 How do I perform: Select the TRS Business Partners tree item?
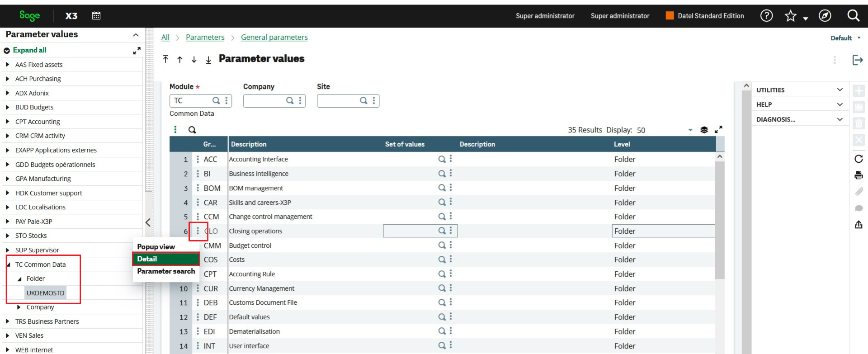(47, 321)
